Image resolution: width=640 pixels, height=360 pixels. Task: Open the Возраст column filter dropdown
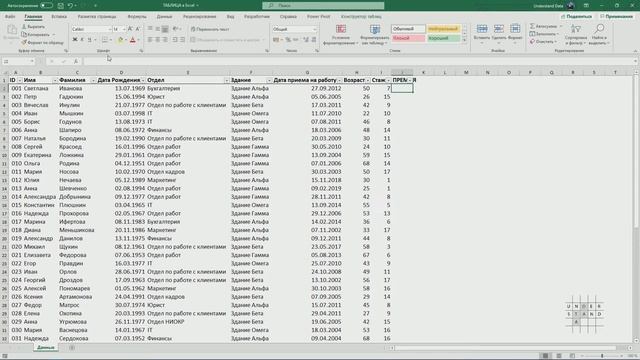(368, 80)
